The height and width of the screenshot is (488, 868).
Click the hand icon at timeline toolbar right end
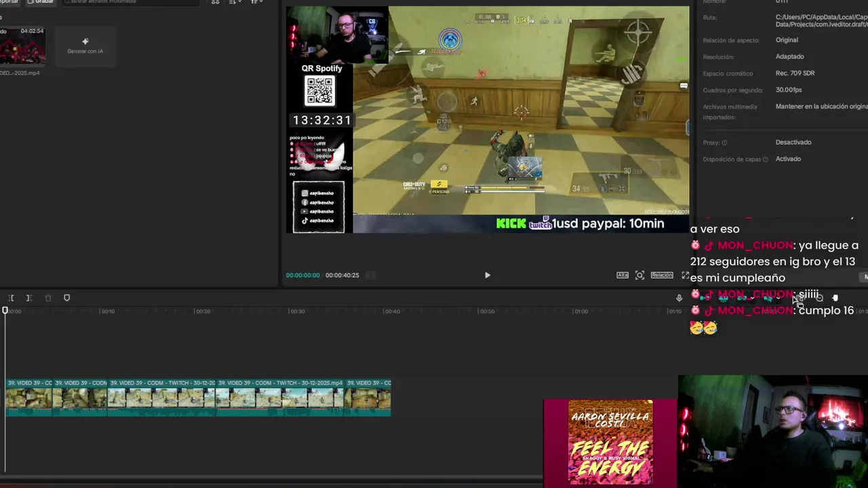pyautogui.click(x=835, y=298)
